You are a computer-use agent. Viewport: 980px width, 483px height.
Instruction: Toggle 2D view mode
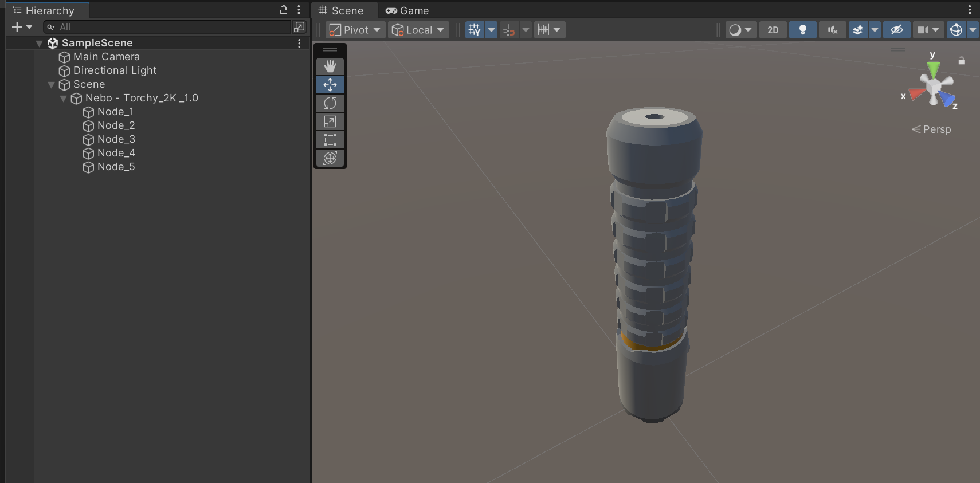pyautogui.click(x=773, y=30)
